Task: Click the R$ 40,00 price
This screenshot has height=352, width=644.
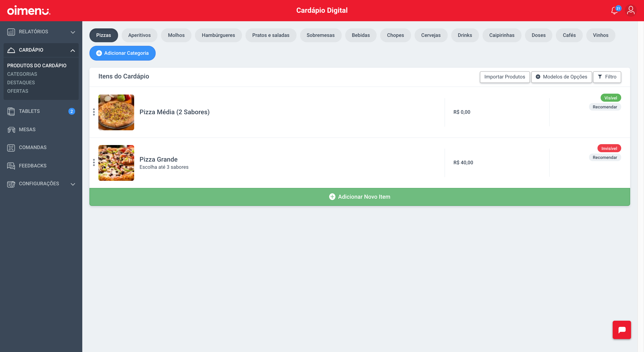Action: tap(463, 163)
